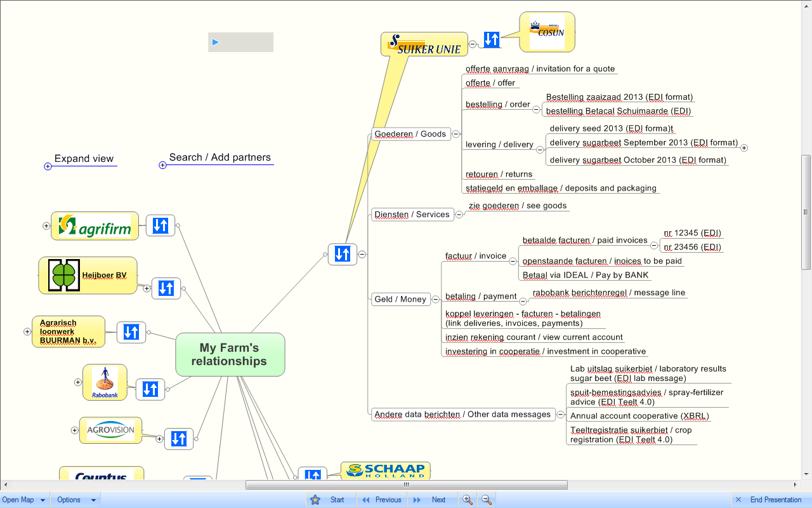Collapse Andere data berichten branch
812x508 pixels.
coord(560,415)
